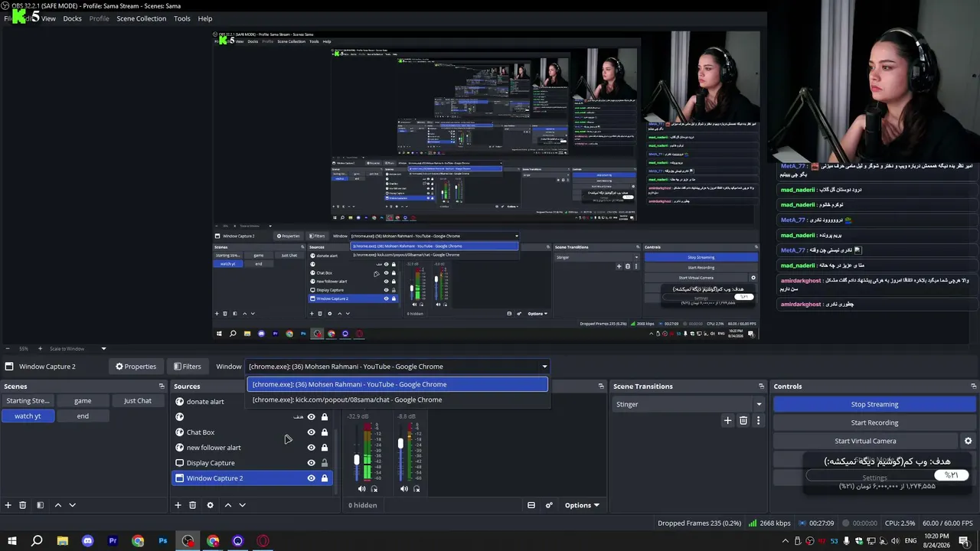Hide the new follower alart source
Viewport: 980px width, 551px height.
pyautogui.click(x=311, y=448)
